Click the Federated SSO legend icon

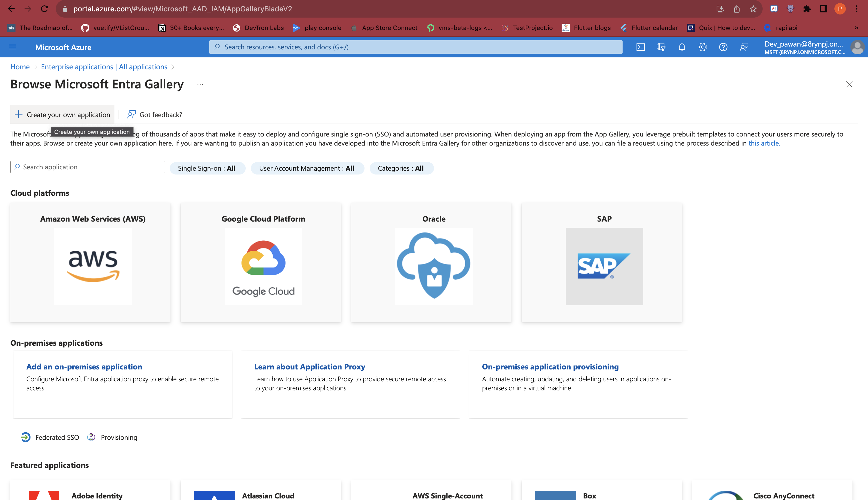pyautogui.click(x=26, y=437)
